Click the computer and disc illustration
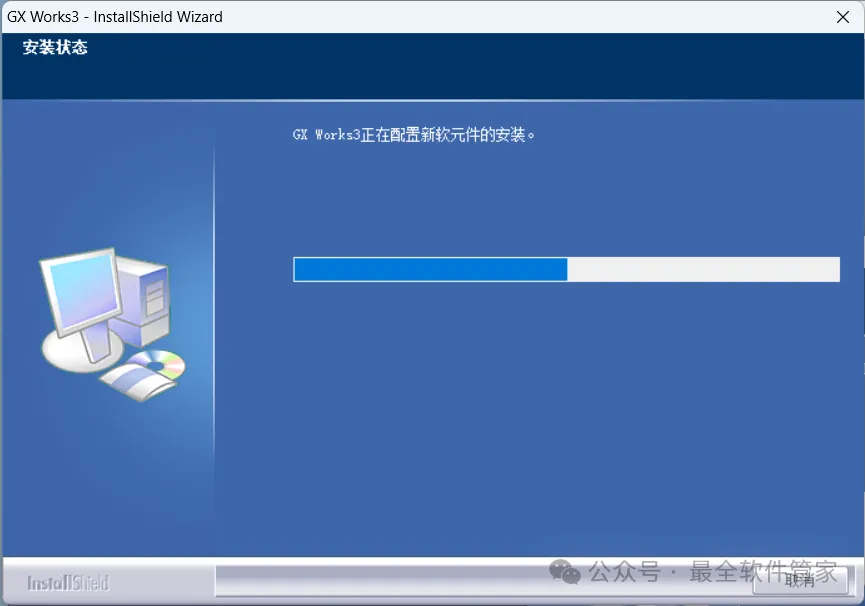865x606 pixels. coord(113,324)
